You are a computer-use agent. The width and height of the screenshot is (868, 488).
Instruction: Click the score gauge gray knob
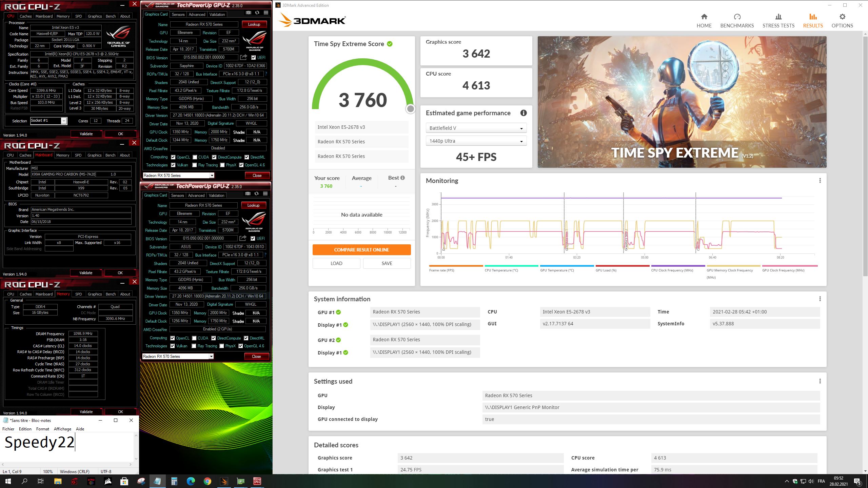point(410,109)
